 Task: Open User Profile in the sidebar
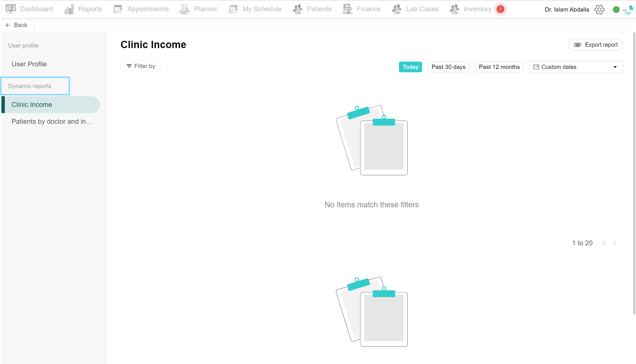coord(29,64)
